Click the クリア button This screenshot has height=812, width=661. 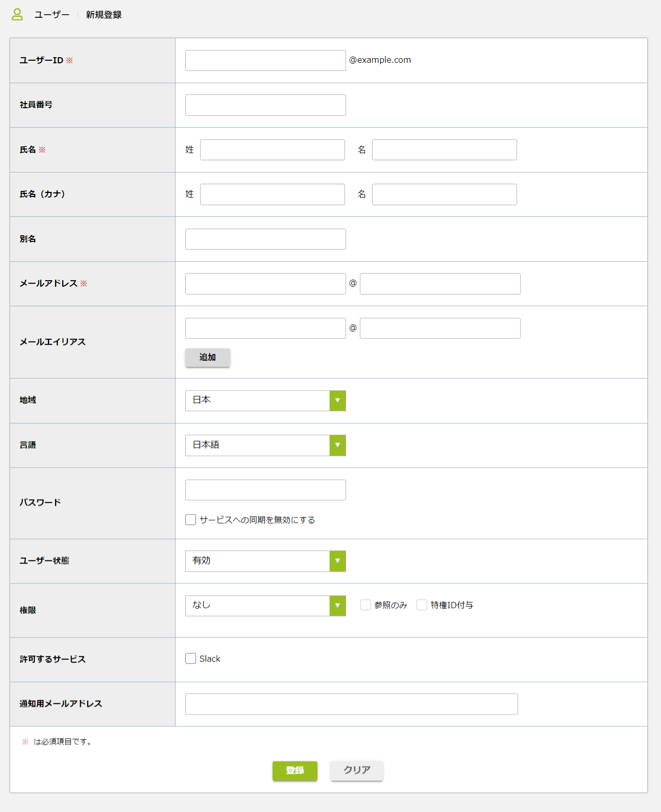coord(357,771)
